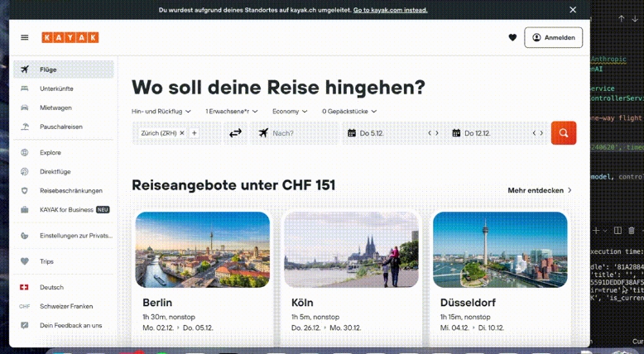Open Mietwagen in the sidebar
The image size is (644, 354).
64,108
